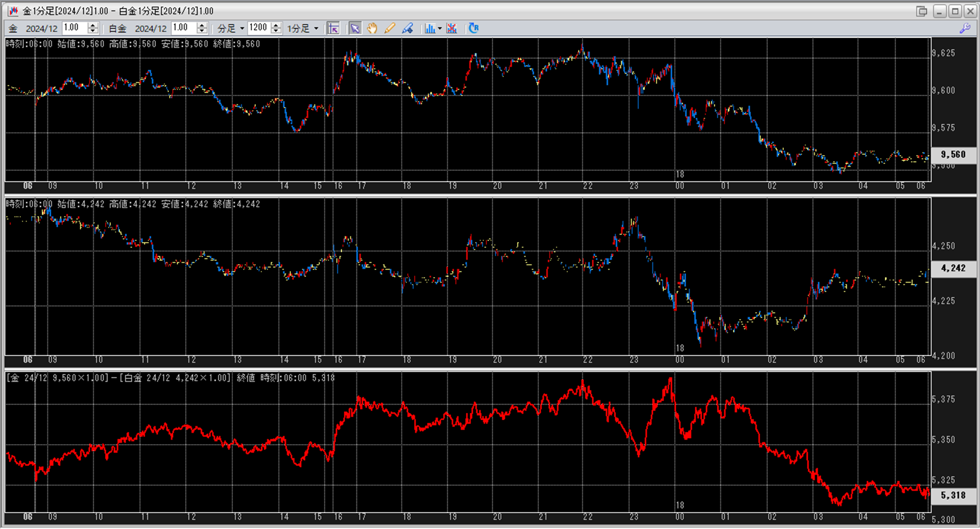980x529 pixels.
Task: Click the 1200 bar count field
Action: [x=259, y=28]
